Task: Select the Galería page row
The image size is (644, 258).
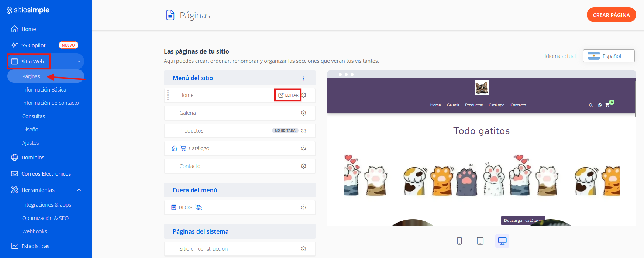Action: pyautogui.click(x=240, y=113)
